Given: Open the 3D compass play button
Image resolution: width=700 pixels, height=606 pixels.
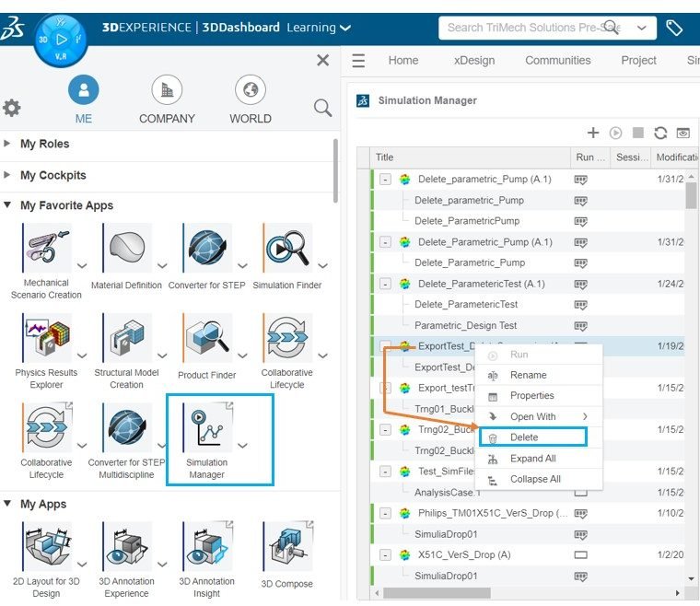Looking at the screenshot, I should [x=61, y=40].
